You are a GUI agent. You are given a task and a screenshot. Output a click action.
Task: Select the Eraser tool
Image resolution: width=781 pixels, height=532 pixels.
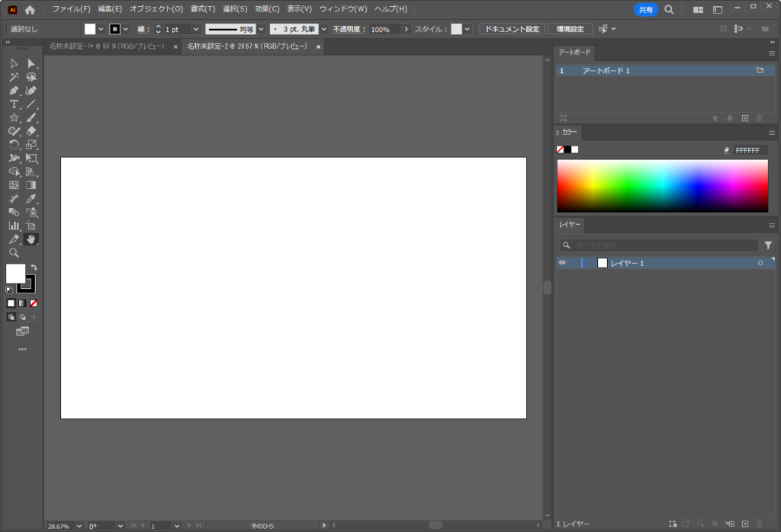[31, 131]
